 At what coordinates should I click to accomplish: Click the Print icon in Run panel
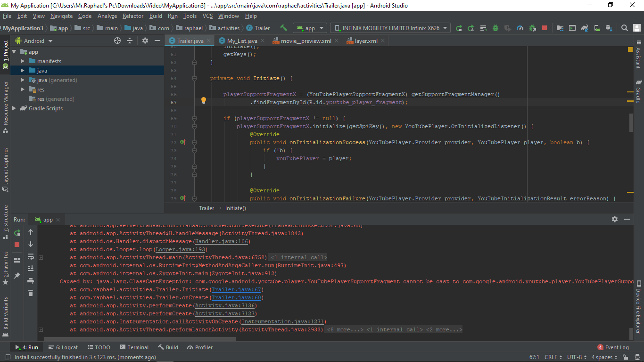click(x=31, y=281)
